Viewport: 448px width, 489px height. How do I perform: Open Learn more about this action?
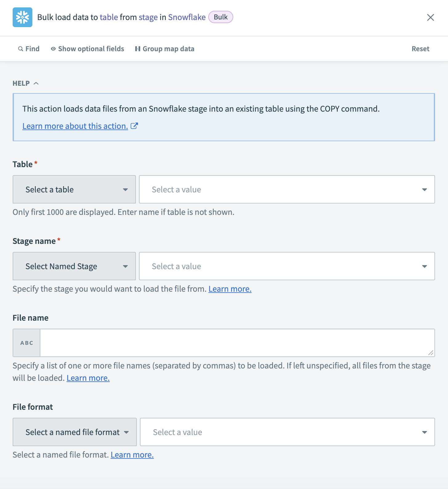coord(75,126)
